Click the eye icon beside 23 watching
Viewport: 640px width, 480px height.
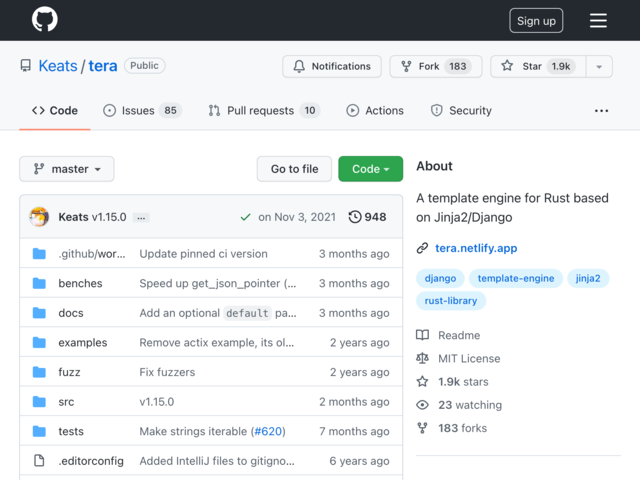422,405
